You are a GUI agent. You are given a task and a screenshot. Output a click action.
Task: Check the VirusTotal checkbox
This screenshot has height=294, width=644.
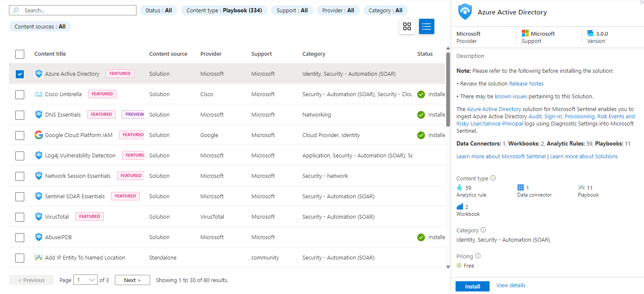(20, 217)
